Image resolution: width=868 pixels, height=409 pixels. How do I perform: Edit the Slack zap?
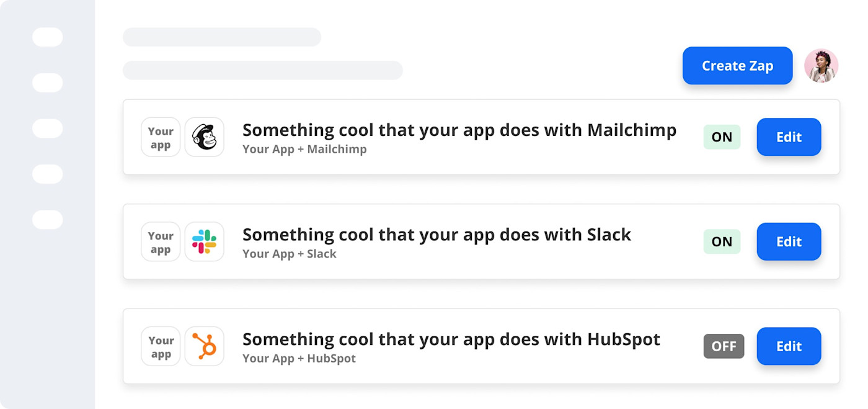pos(789,241)
